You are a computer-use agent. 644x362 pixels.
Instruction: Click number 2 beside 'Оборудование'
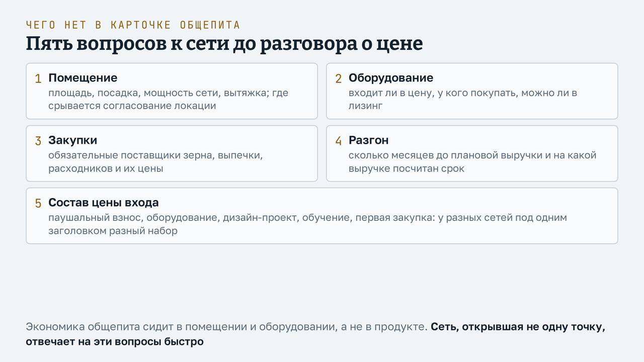(x=338, y=79)
